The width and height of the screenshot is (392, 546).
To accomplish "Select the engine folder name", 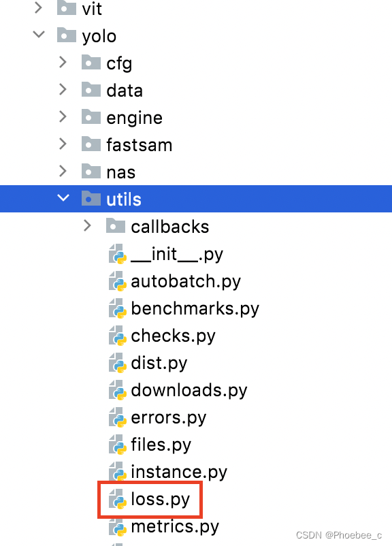I will click(x=134, y=118).
